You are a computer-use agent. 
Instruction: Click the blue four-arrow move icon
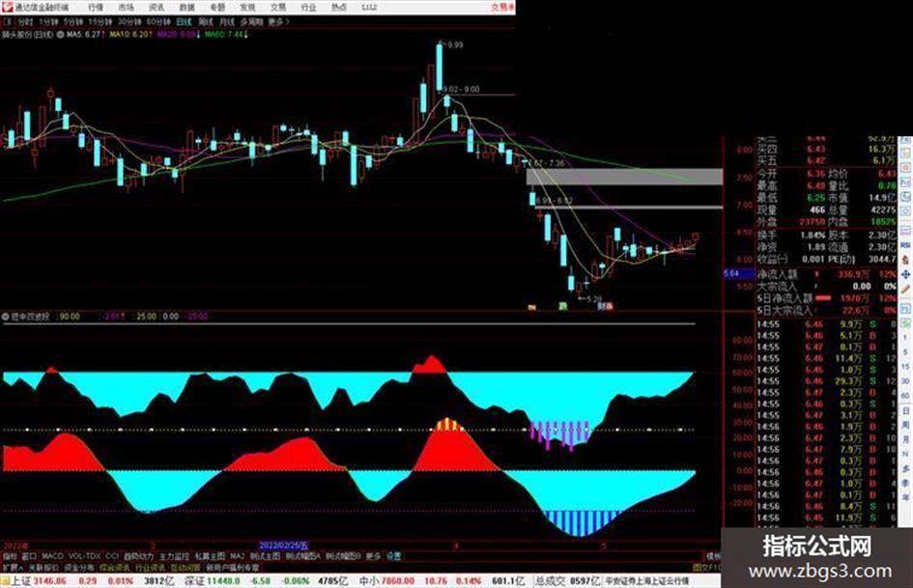pos(905,274)
